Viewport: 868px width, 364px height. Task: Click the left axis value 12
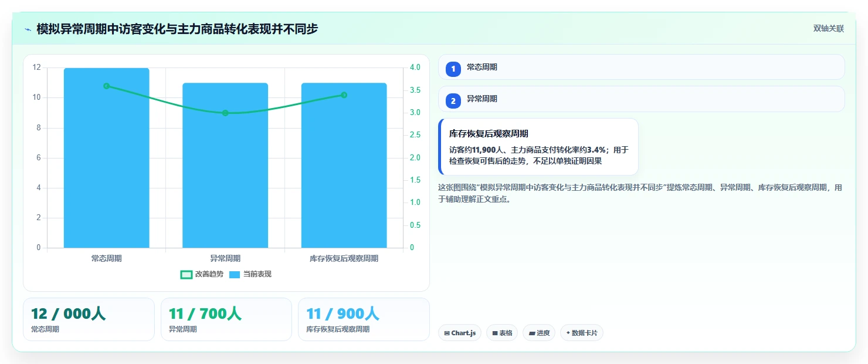click(x=37, y=68)
